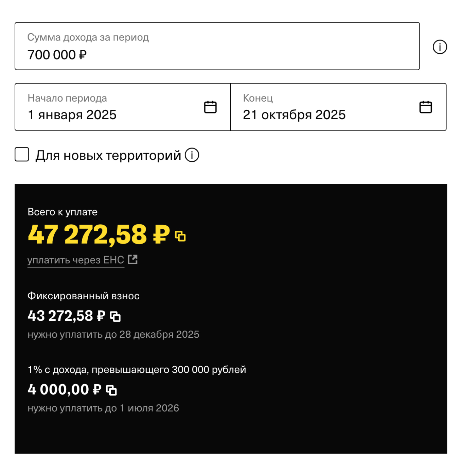Copy the fixed contribution 43 272,58 ₽
The width and height of the screenshot is (462, 476).
point(116,316)
